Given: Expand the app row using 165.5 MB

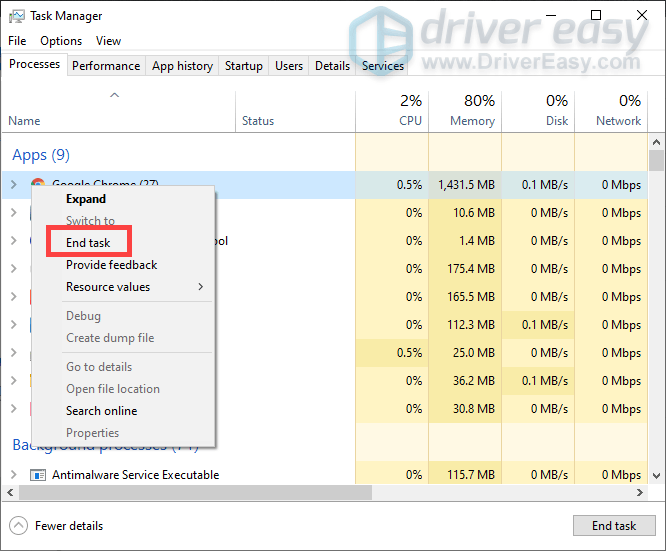Looking at the screenshot, I should [14, 297].
